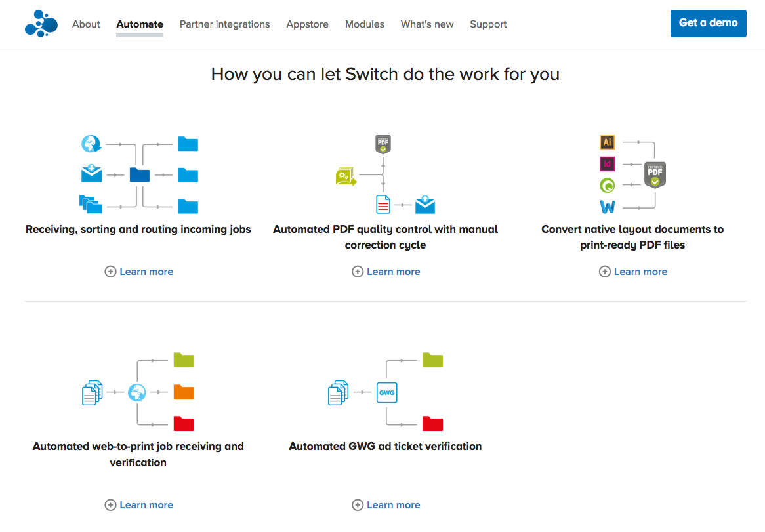Viewport: 765px width, 532px height.
Task: Go to the Appstore navigation item
Action: 307,24
